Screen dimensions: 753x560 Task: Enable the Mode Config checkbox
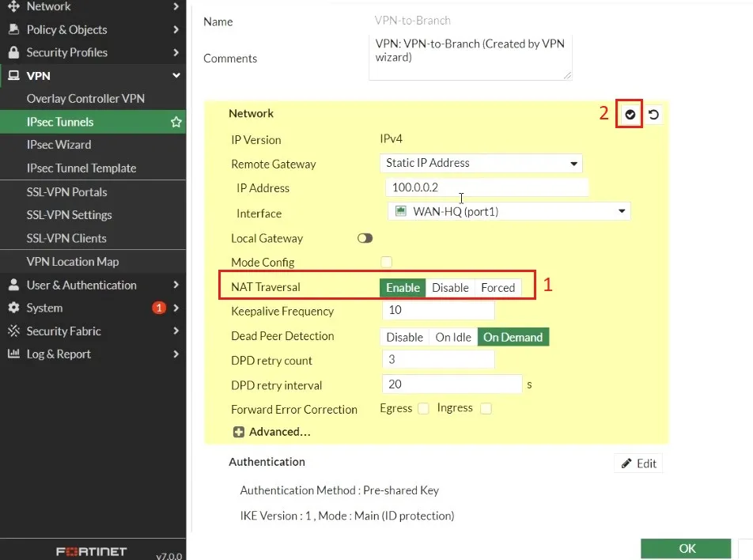click(386, 262)
